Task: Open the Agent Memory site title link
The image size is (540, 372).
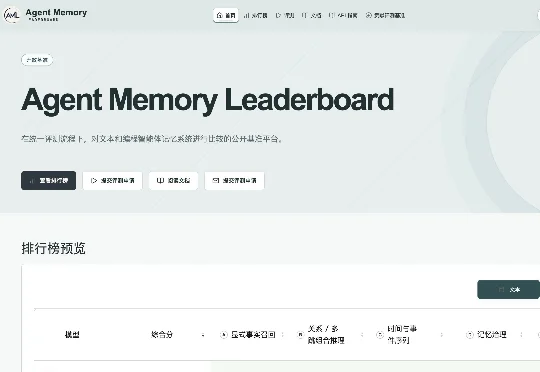Action: pyautogui.click(x=56, y=13)
